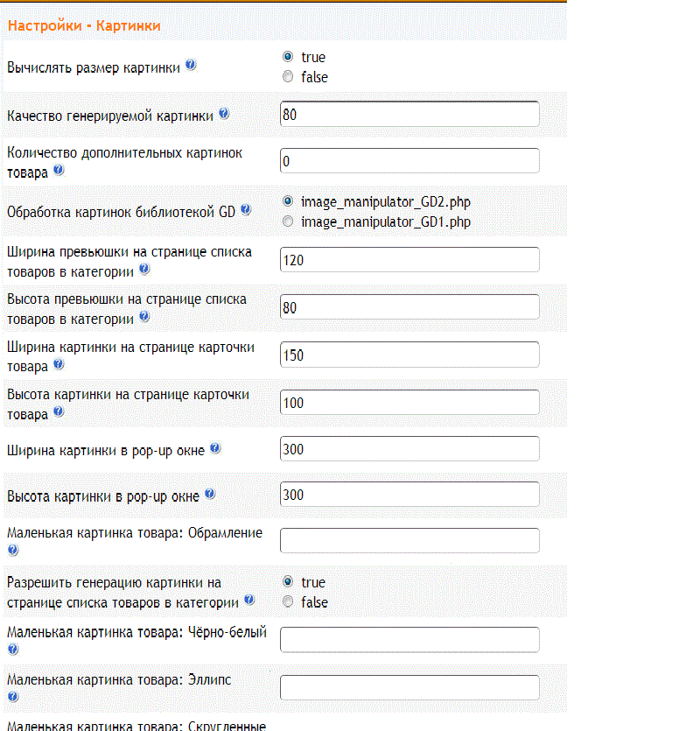The height and width of the screenshot is (731, 700).
Task: Select image_manipulator_GD2.php radio option
Action: pyautogui.click(x=288, y=201)
